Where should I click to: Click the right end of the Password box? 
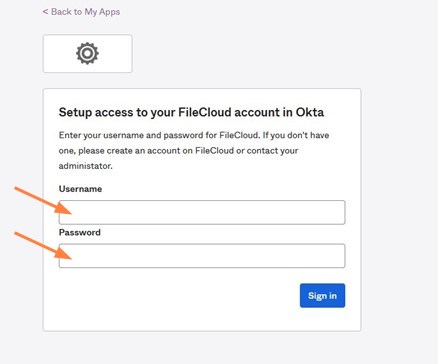[x=335, y=256]
